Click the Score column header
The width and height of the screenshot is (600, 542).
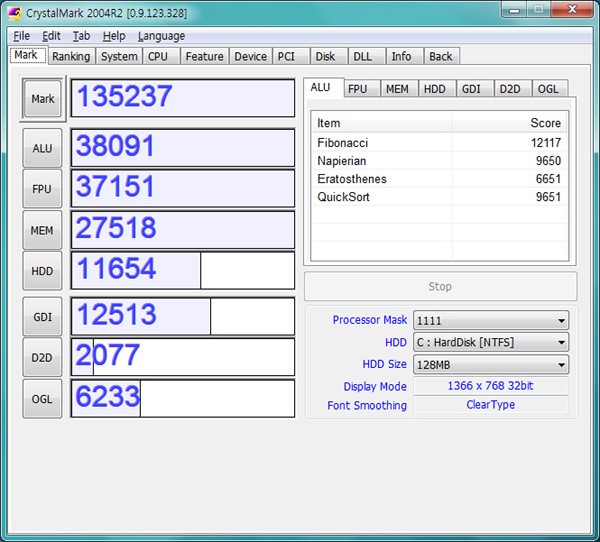coord(510,123)
